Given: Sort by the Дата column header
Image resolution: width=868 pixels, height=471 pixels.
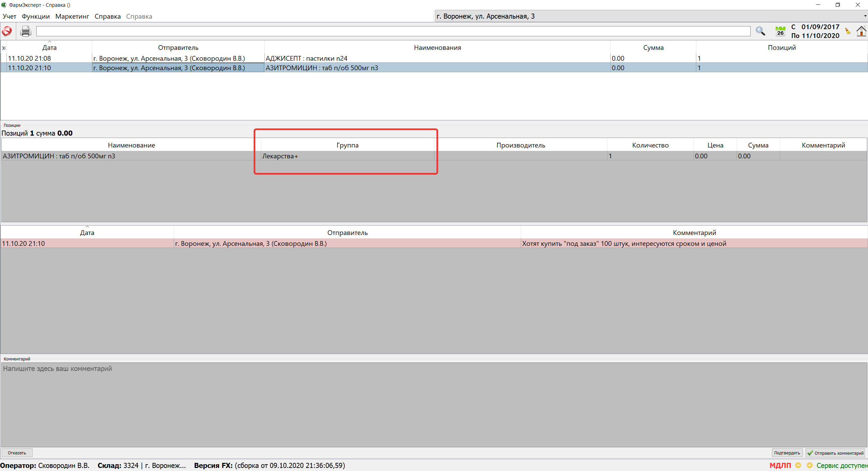Looking at the screenshot, I should (49, 47).
